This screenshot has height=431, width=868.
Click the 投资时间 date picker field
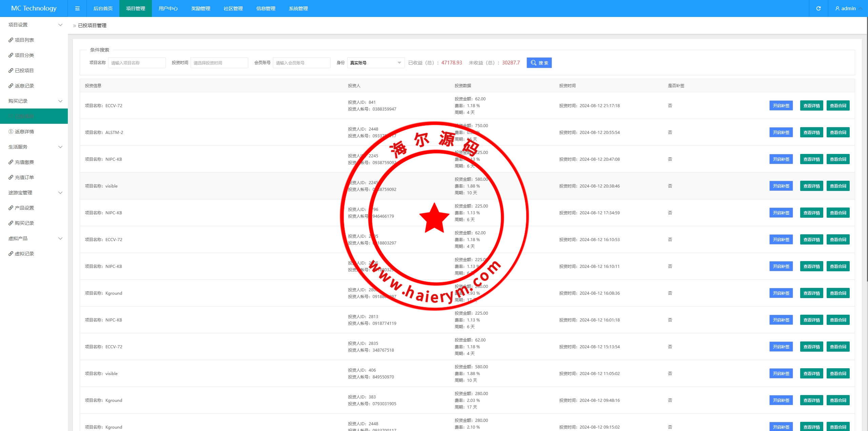pos(219,63)
